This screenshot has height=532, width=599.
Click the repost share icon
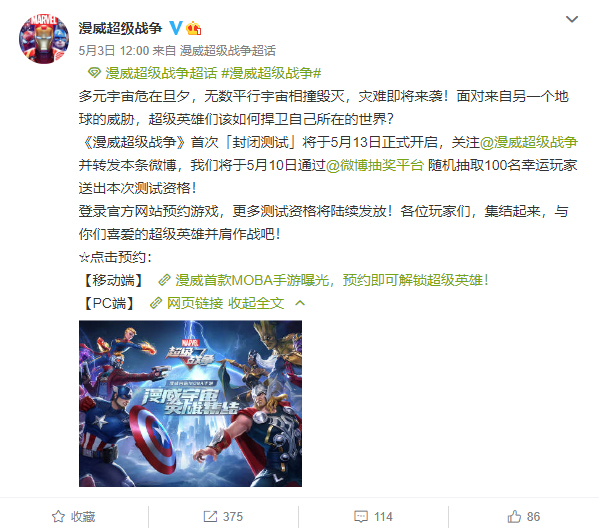210,516
